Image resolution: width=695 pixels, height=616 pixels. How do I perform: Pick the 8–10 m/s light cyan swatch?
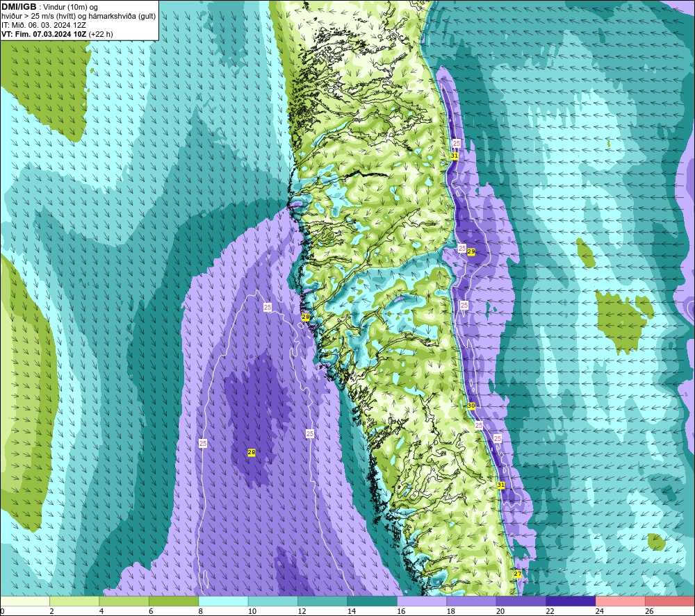pos(223,601)
